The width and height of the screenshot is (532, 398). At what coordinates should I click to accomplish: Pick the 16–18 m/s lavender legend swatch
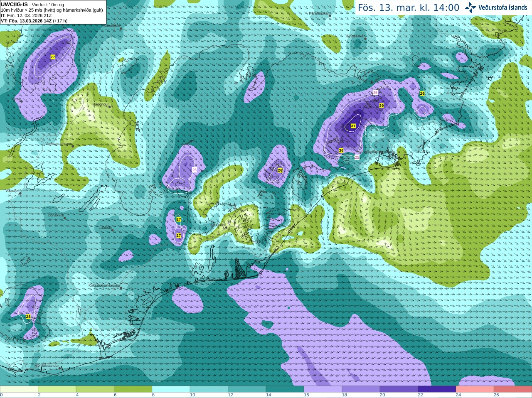[323, 389]
